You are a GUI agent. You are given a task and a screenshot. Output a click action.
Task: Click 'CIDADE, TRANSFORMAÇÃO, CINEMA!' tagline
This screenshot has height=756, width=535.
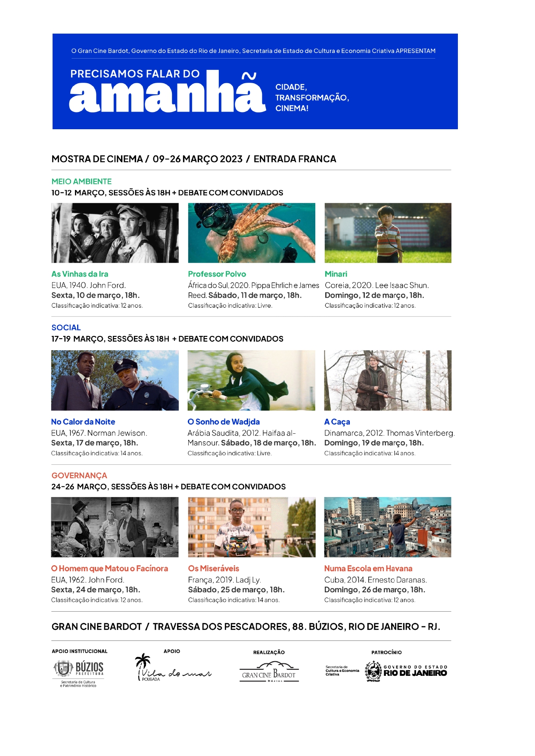tap(312, 98)
